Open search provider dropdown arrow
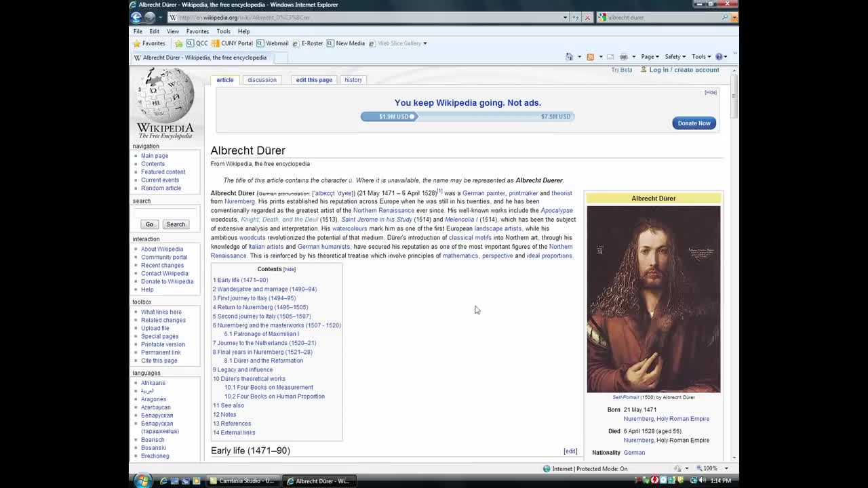The width and height of the screenshot is (868, 488). coord(734,18)
